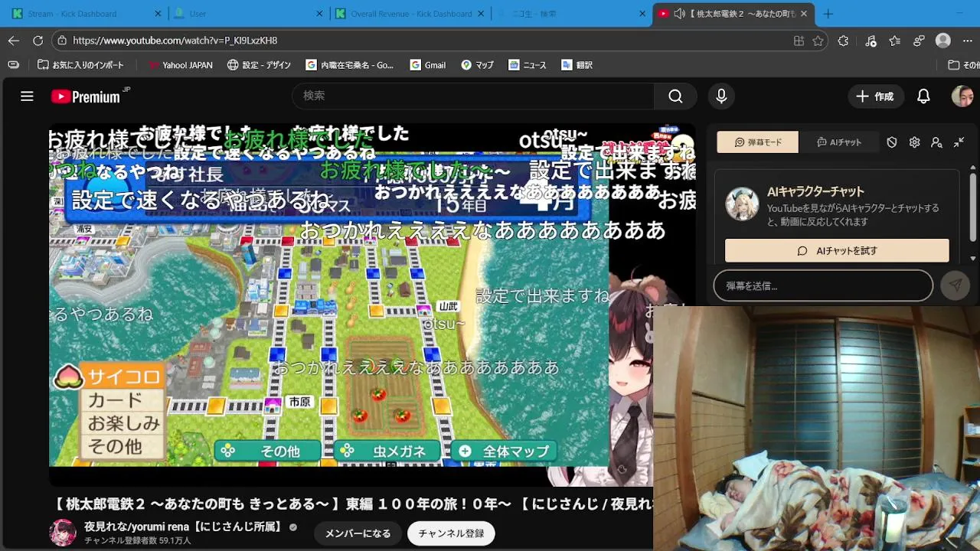The width and height of the screenshot is (980, 551).
Task: Open the YouTube hamburger guide menu
Action: (x=27, y=96)
